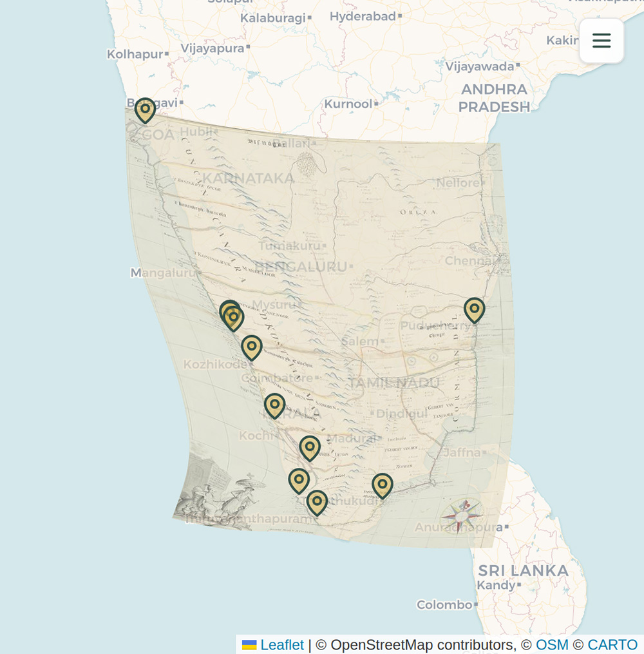Click the illustrated cartouche on the old map corner
Image resolution: width=644 pixels, height=654 pixels.
(219, 503)
